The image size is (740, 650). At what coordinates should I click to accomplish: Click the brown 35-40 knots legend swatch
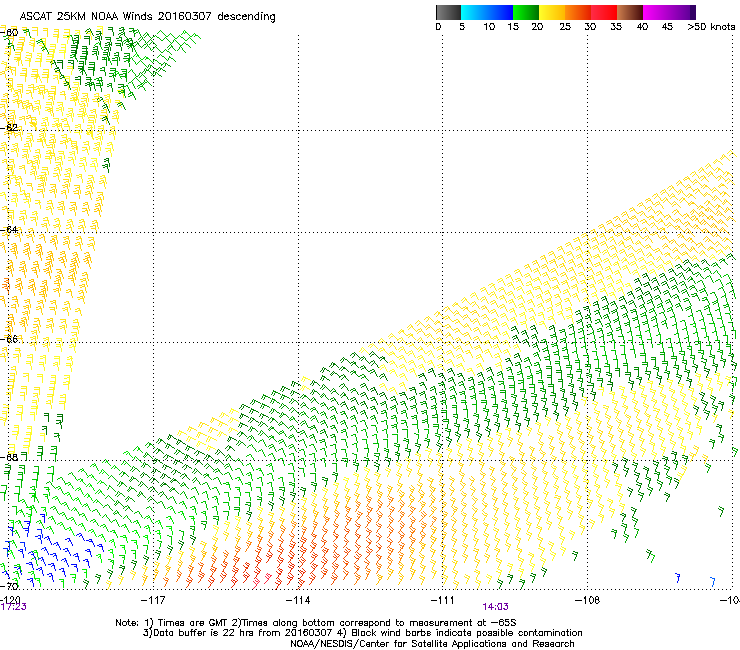point(630,12)
